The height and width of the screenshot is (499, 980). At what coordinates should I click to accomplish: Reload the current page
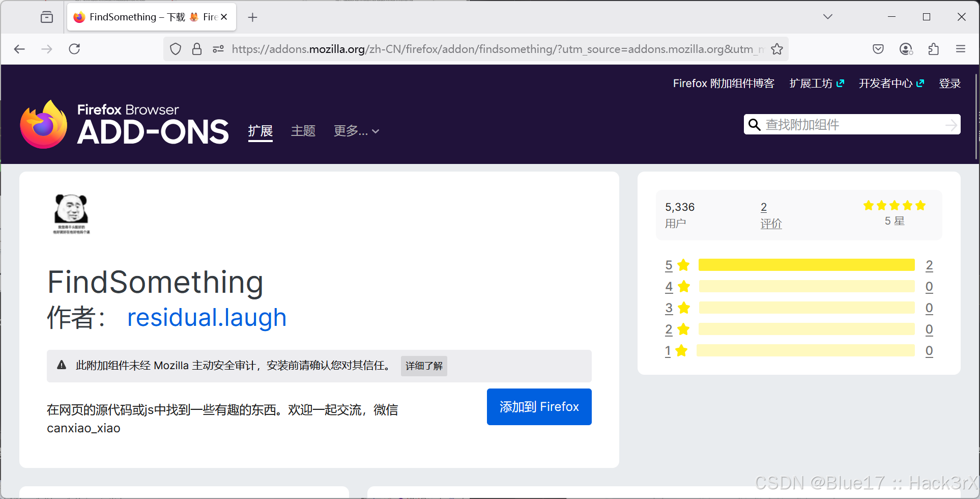click(x=74, y=49)
